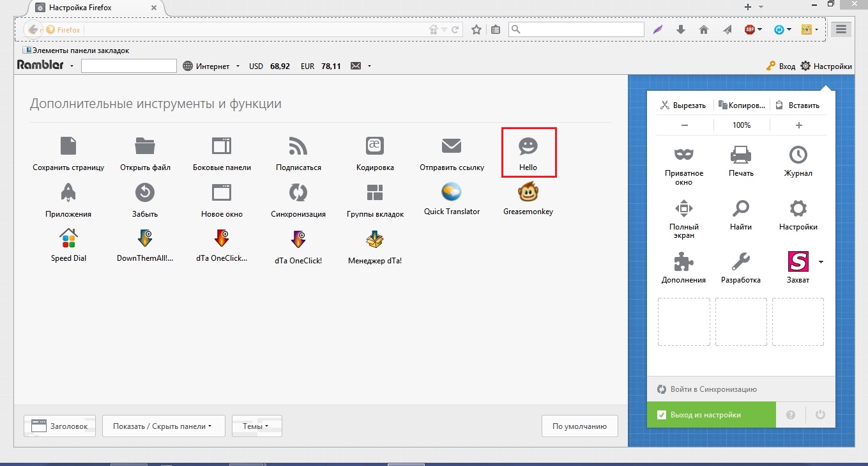Screen dimensions: 868x466
Task: Click the Вход link in the Rambler toolbar
Action: (780, 66)
